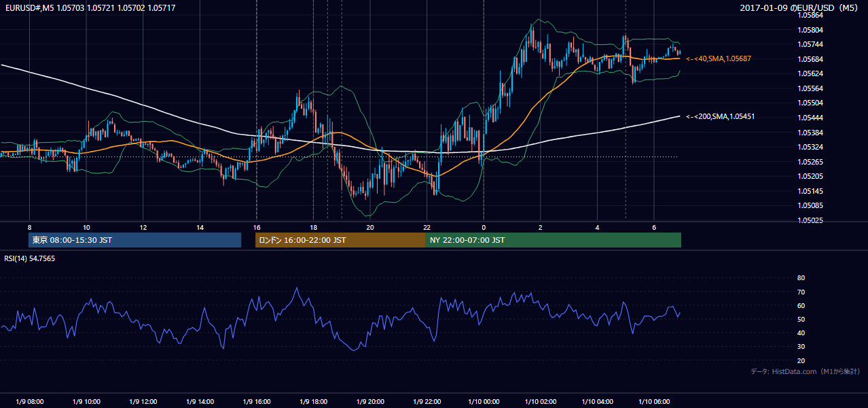
Task: Open the HistData.com data credit text
Action: [x=806, y=371]
